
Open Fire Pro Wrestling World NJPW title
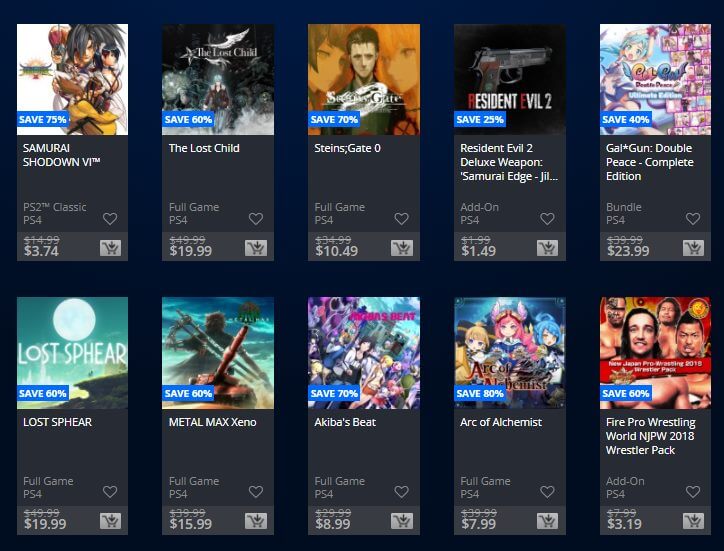(x=651, y=436)
